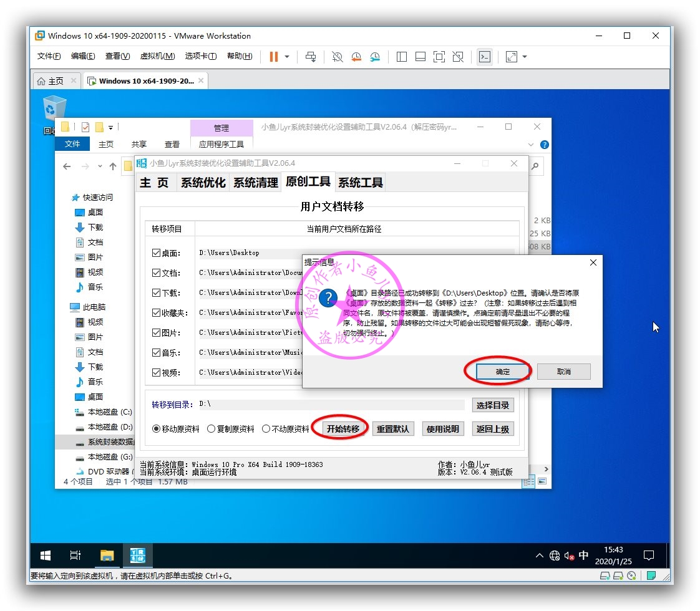The width and height of the screenshot is (700, 611).
Task: Click the VMware pause virtual machine icon
Action: coord(274,57)
